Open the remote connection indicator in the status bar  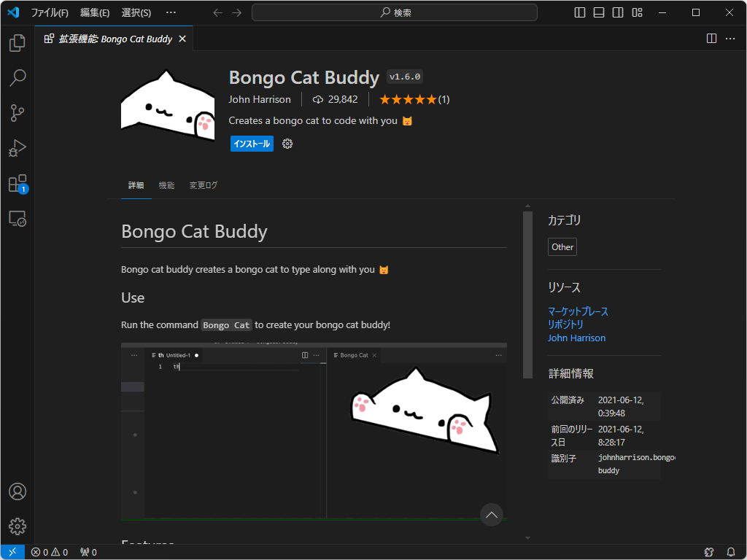11,552
